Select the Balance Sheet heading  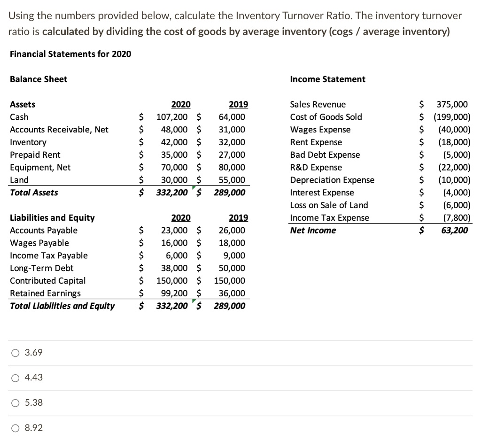39,79
